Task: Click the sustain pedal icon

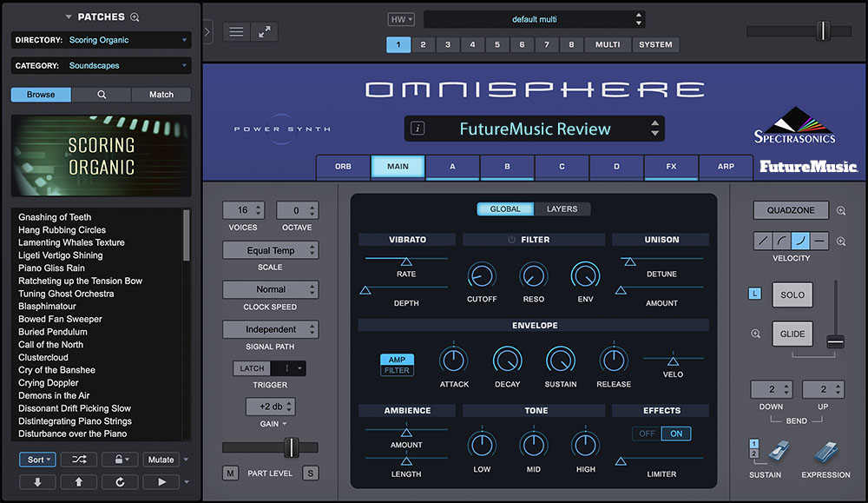Action: [x=779, y=452]
